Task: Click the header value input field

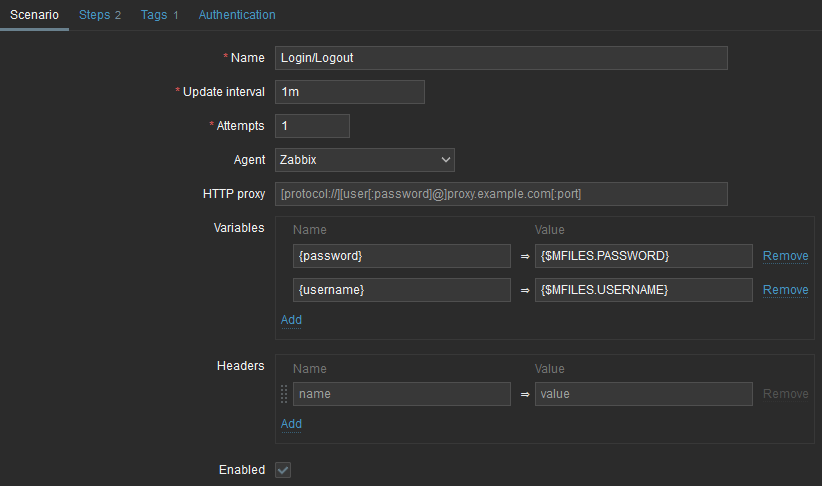Action: click(643, 394)
